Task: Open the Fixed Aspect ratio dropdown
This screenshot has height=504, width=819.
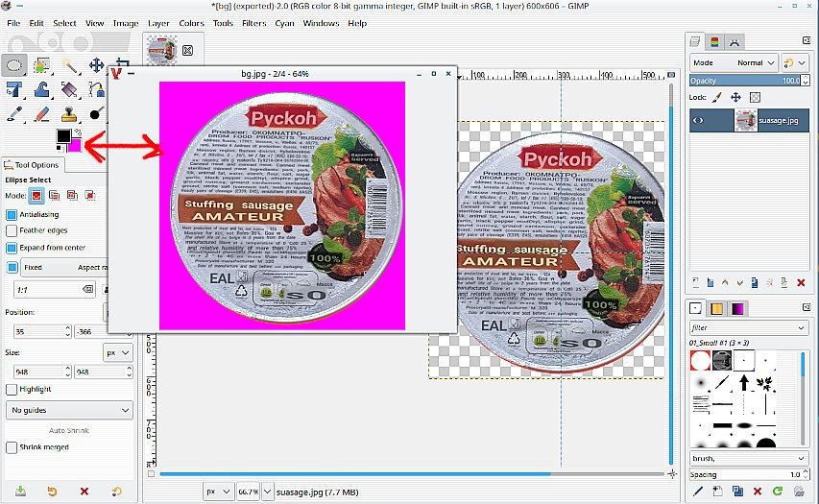Action: click(x=64, y=268)
